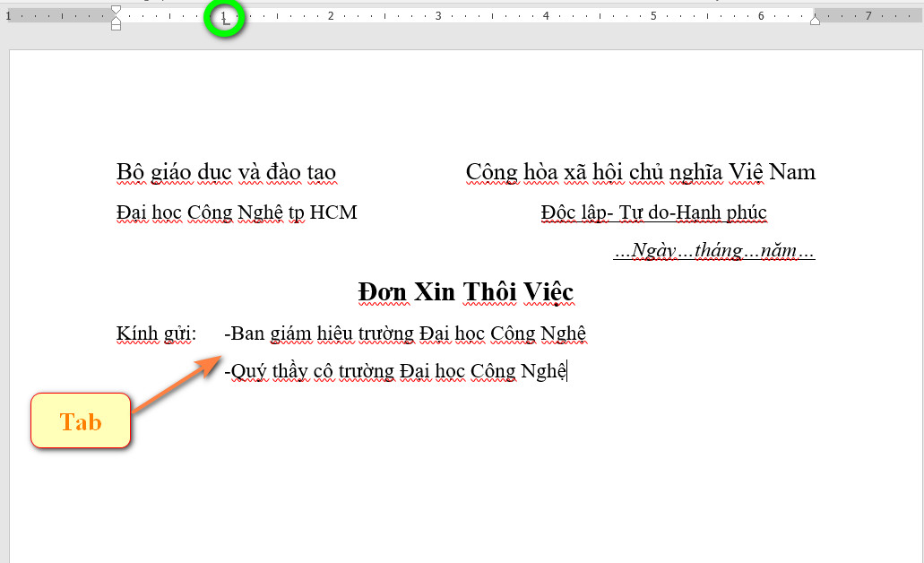
Task: Click the ruler at the 3 inch mark
Action: (438, 16)
